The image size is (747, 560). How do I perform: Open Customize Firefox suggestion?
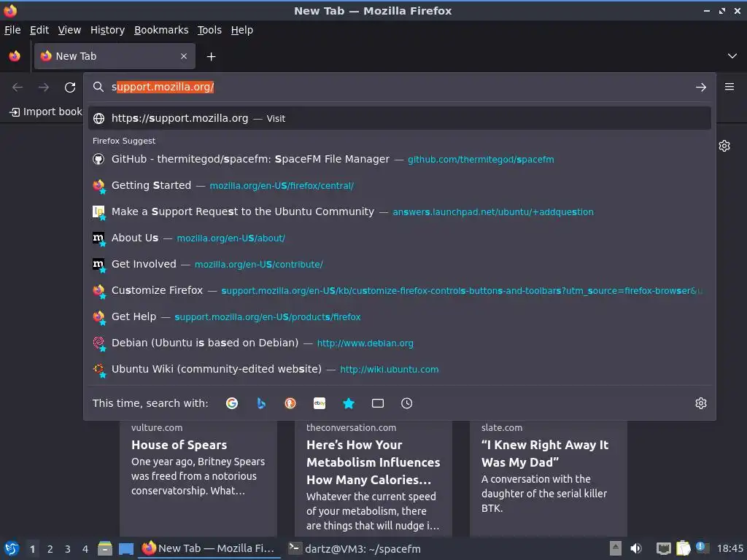(x=400, y=290)
